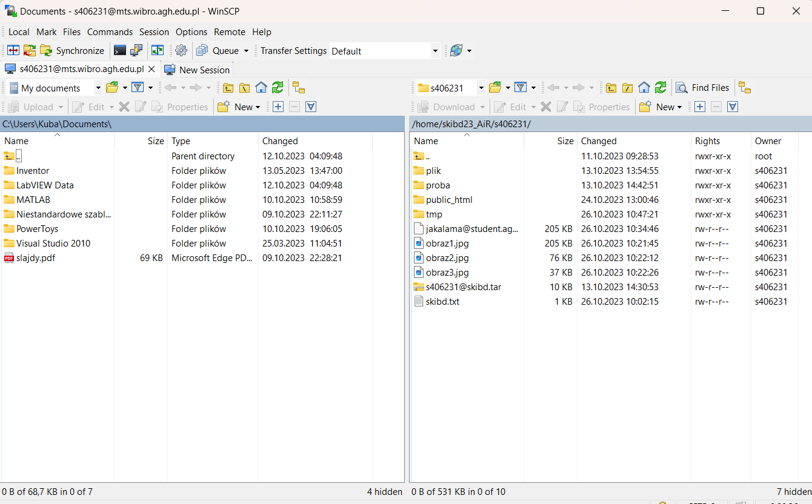Click the globe refresh session icon
Viewport: 812px width, 504px height.
[456, 51]
